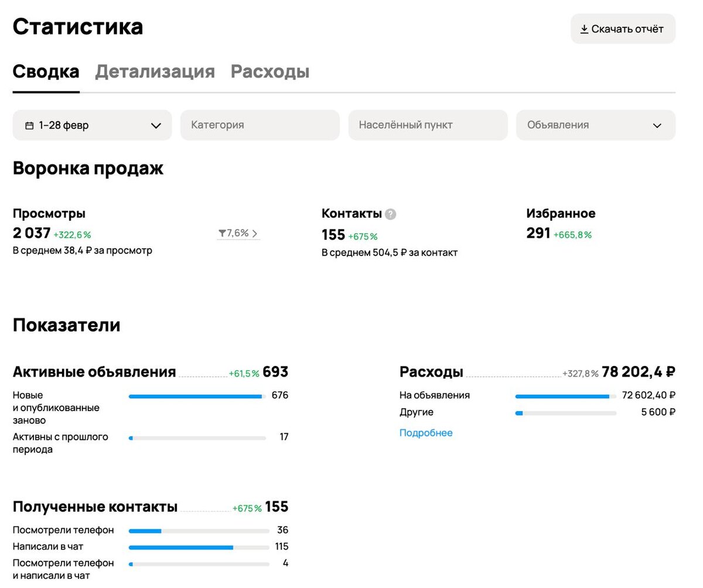703x588 pixels.
Task: Switch to the Сводка tab
Action: pos(46,71)
